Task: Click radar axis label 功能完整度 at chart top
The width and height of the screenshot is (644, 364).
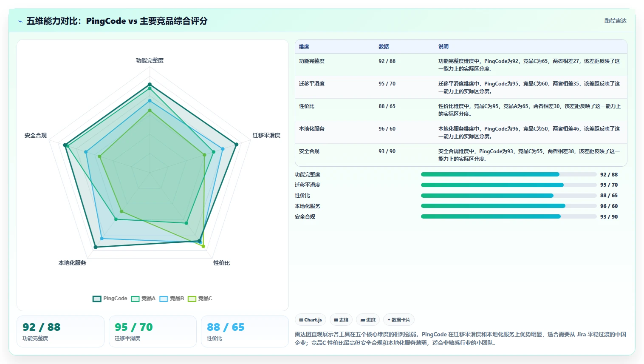Action: [150, 60]
